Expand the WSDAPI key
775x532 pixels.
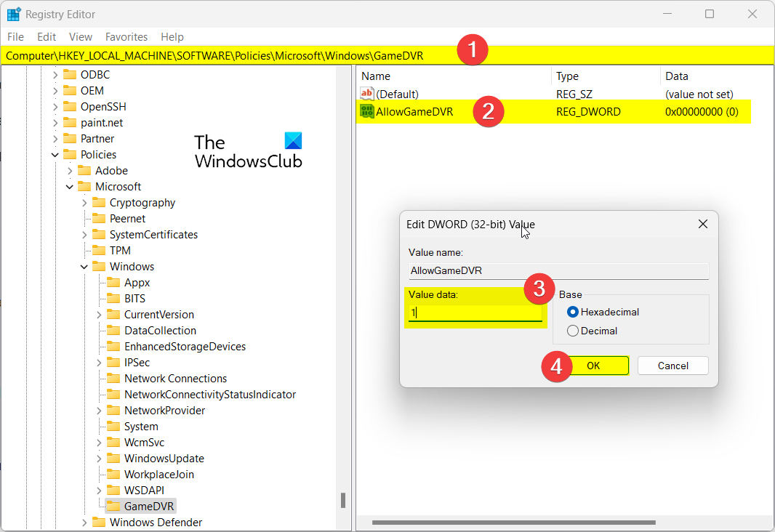pyautogui.click(x=99, y=491)
